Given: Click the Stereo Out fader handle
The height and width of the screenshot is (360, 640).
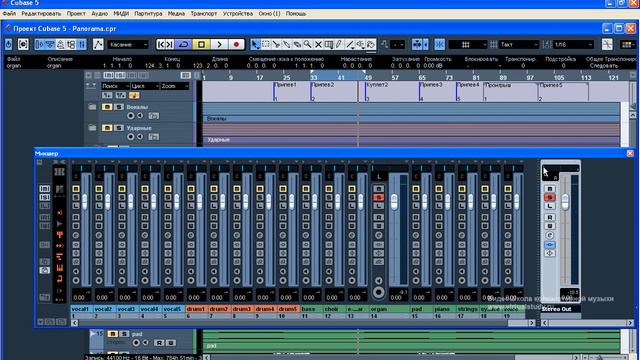Looking at the screenshot, I should (565, 202).
